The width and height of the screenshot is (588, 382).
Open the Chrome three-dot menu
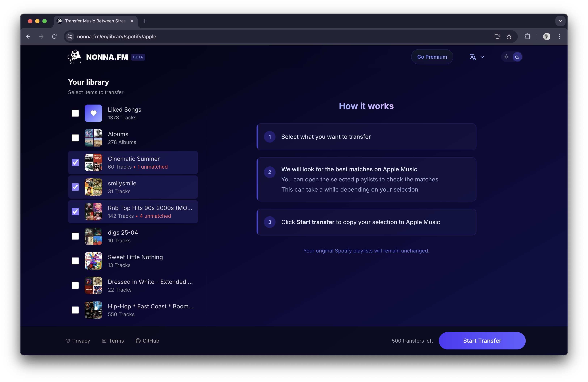pyautogui.click(x=560, y=37)
